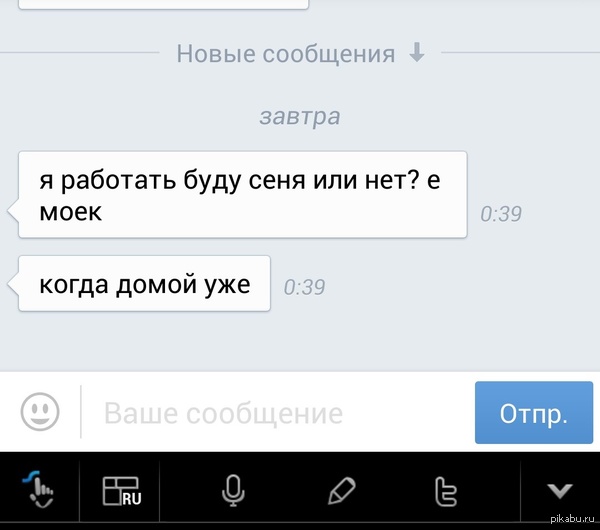The height and width of the screenshot is (530, 600).
Task: Open the emoji smiley picker
Action: 40,412
